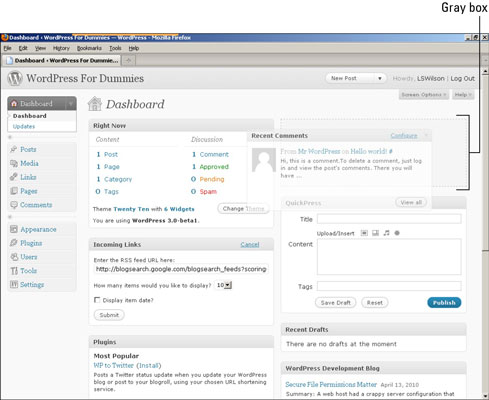
Task: Click the Add Video icon in QuickPress
Action: 375,233
